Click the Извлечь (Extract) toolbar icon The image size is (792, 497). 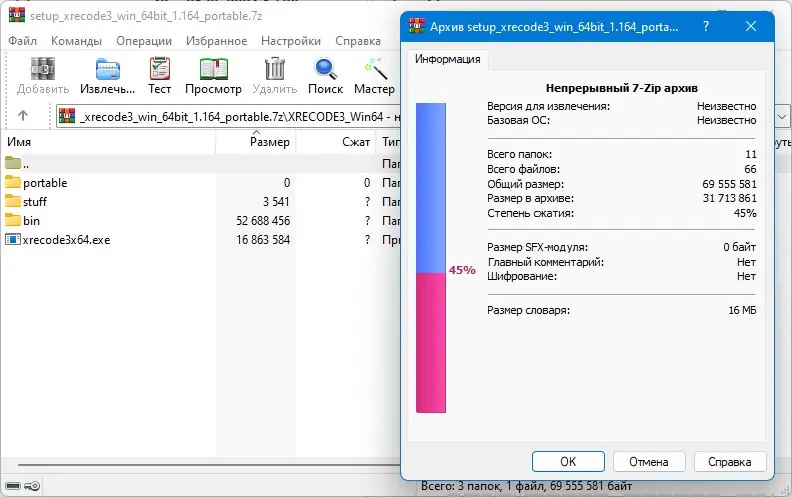[108, 69]
